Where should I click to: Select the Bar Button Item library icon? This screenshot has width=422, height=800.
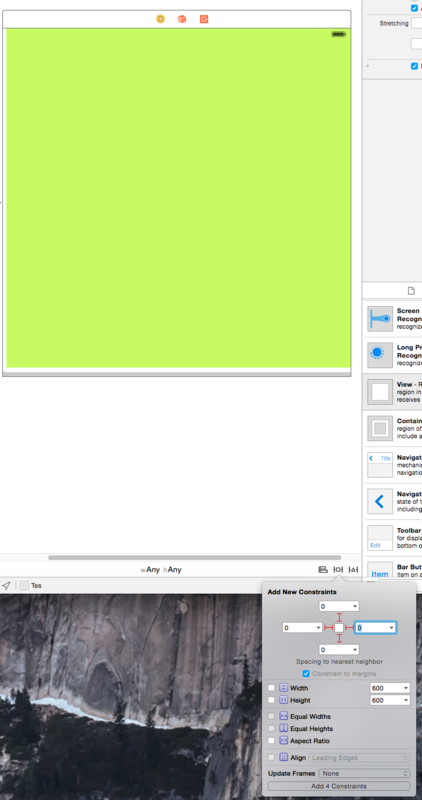(380, 571)
